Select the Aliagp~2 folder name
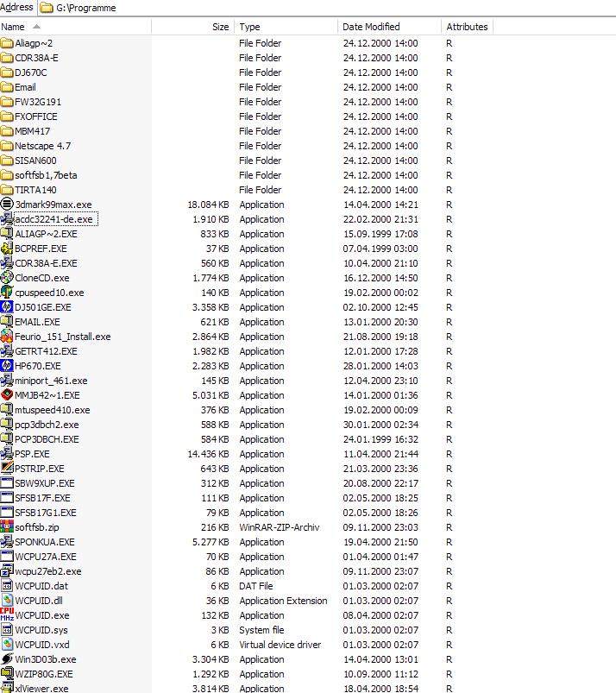Image resolution: width=616 pixels, height=693 pixels. [x=34, y=43]
